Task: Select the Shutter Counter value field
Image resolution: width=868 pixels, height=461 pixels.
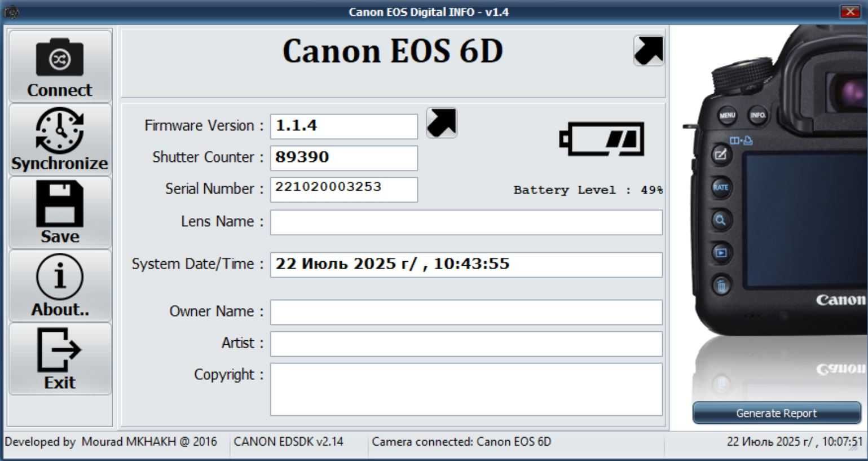Action: click(x=344, y=158)
